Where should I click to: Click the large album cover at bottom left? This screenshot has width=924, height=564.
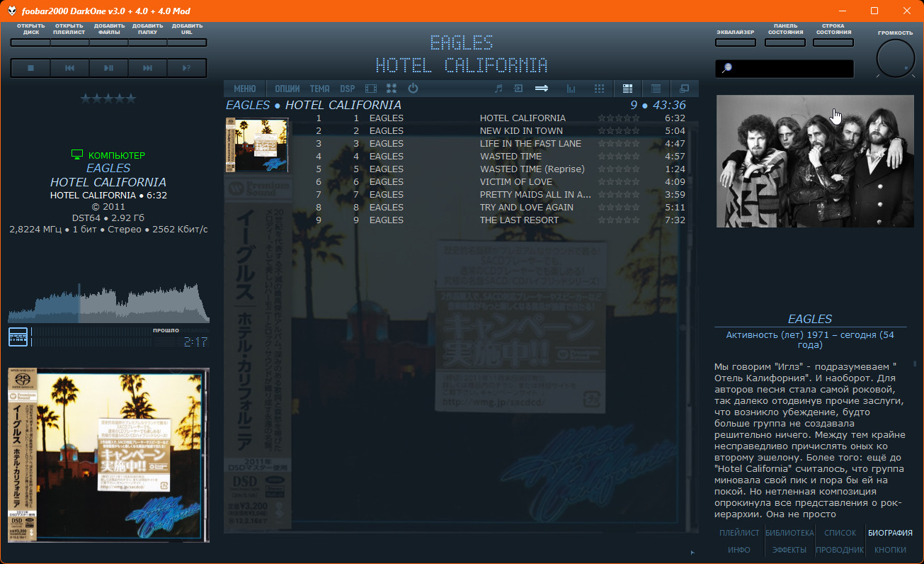108,456
